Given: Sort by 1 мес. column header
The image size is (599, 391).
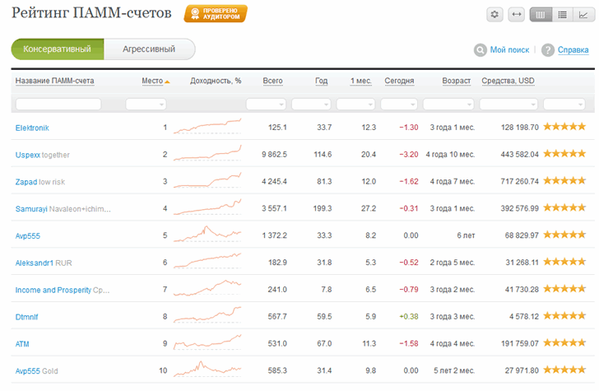Looking at the screenshot, I should (361, 81).
